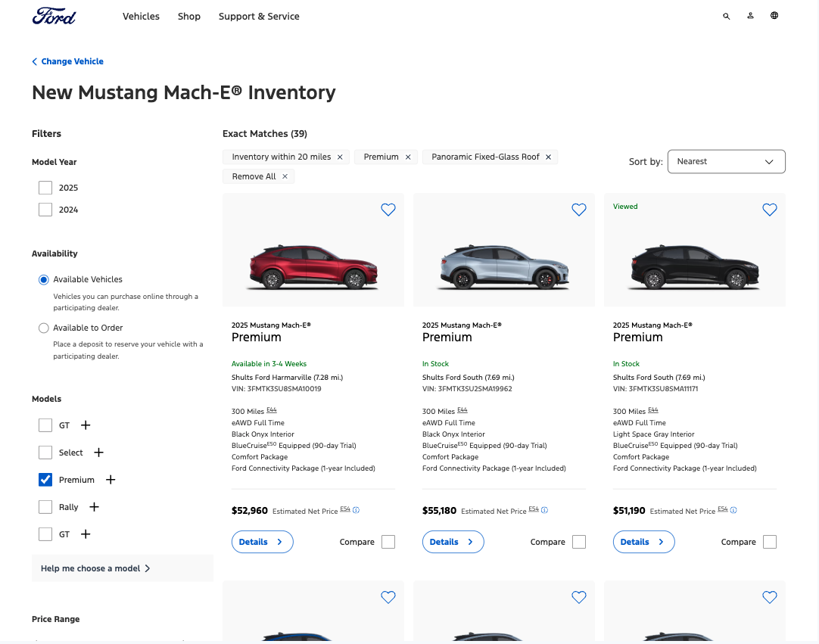Open the search icon in header
The width and height of the screenshot is (819, 644).
726,16
